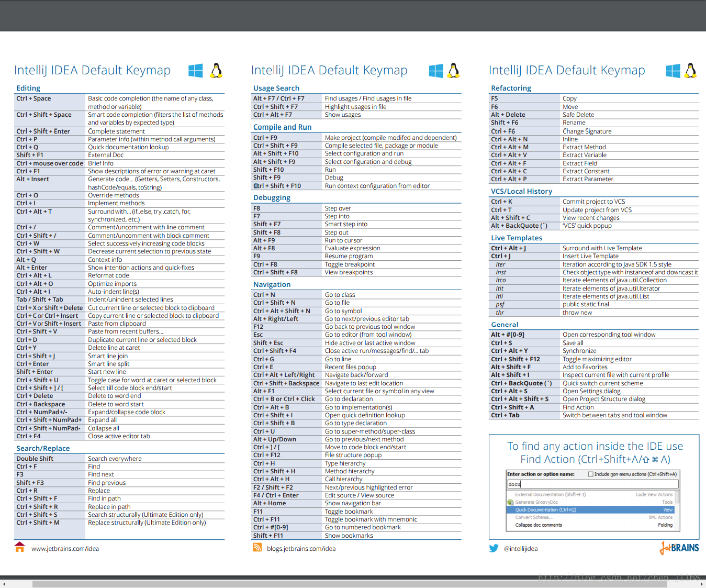The width and height of the screenshot is (706, 588).
Task: Click the Debugging section heading
Action: [x=272, y=197]
